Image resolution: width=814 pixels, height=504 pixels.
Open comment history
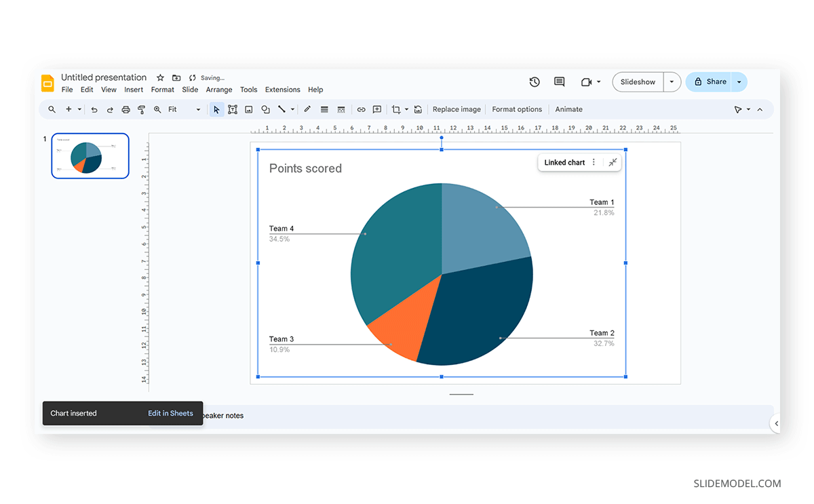(x=559, y=81)
